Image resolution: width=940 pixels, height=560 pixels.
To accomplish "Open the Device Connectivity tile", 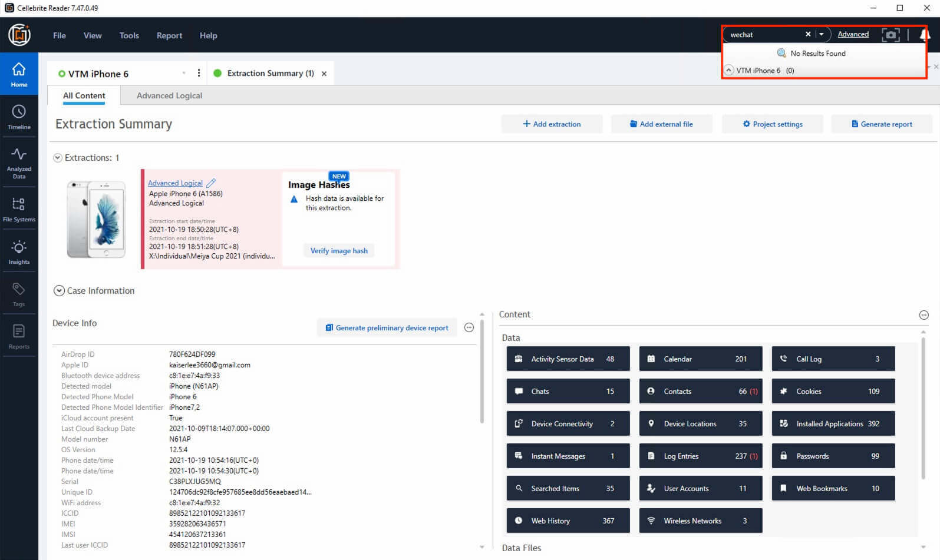I will click(x=568, y=423).
